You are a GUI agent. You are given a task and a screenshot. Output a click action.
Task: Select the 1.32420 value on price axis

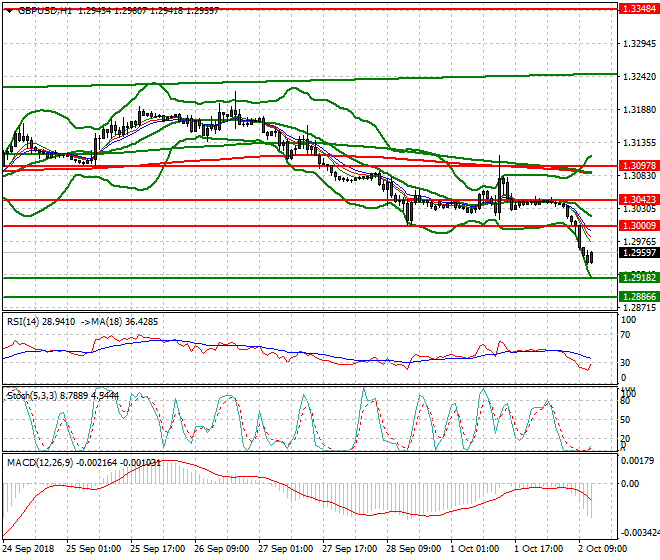(637, 76)
